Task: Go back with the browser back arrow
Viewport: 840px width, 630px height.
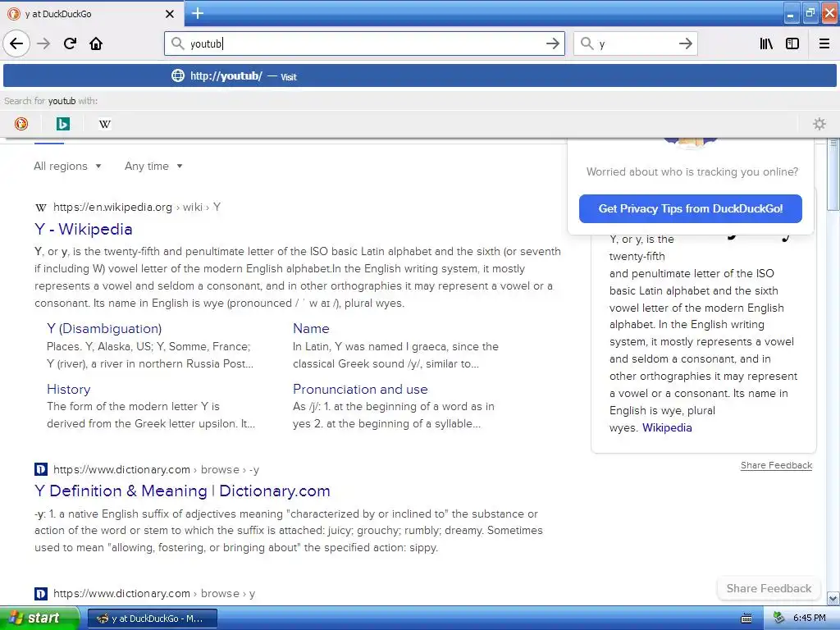Action: click(x=16, y=43)
